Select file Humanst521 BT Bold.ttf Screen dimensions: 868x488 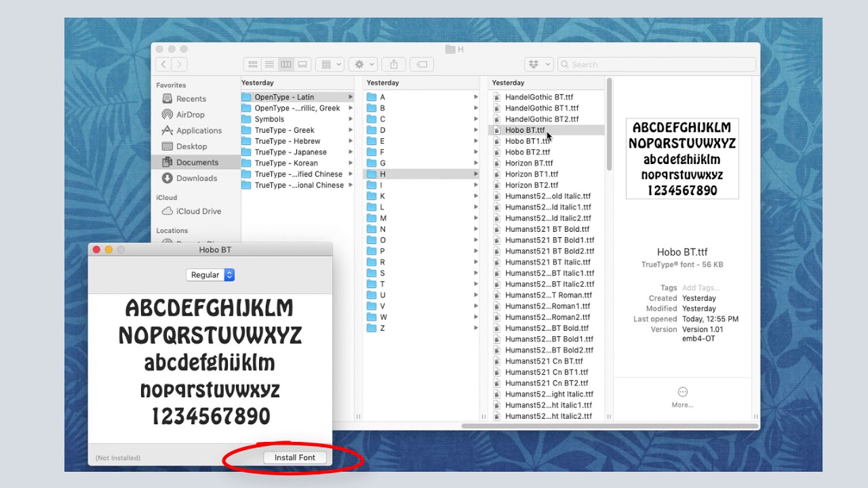click(x=547, y=229)
